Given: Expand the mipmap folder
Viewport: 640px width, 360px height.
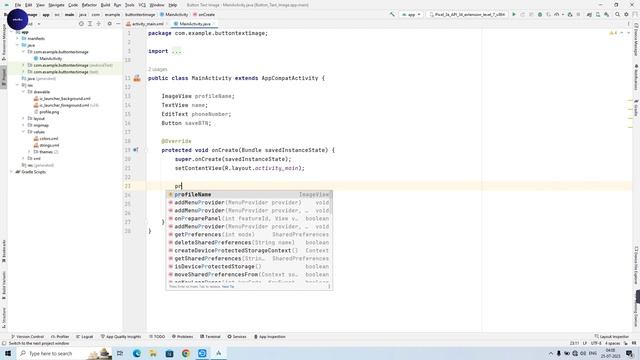Looking at the screenshot, I should pos(23,125).
